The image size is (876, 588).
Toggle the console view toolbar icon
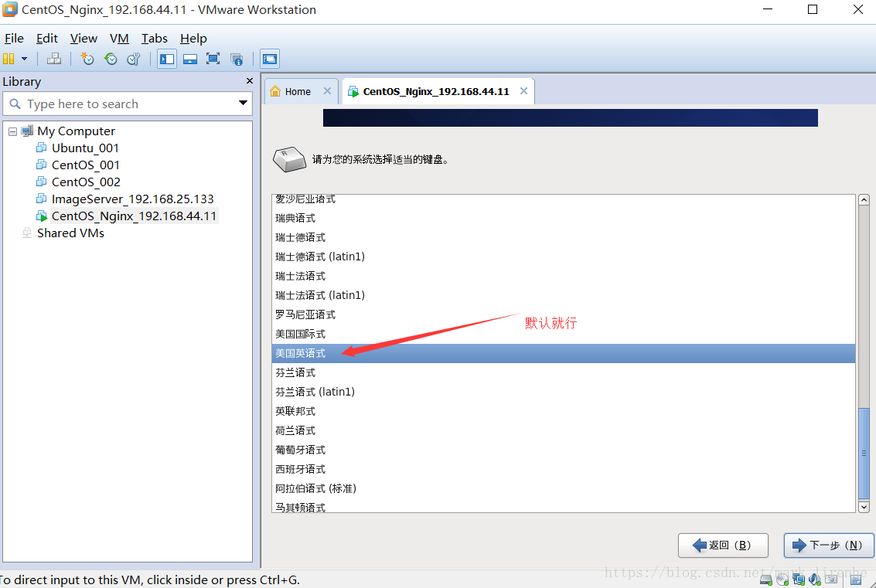point(270,59)
